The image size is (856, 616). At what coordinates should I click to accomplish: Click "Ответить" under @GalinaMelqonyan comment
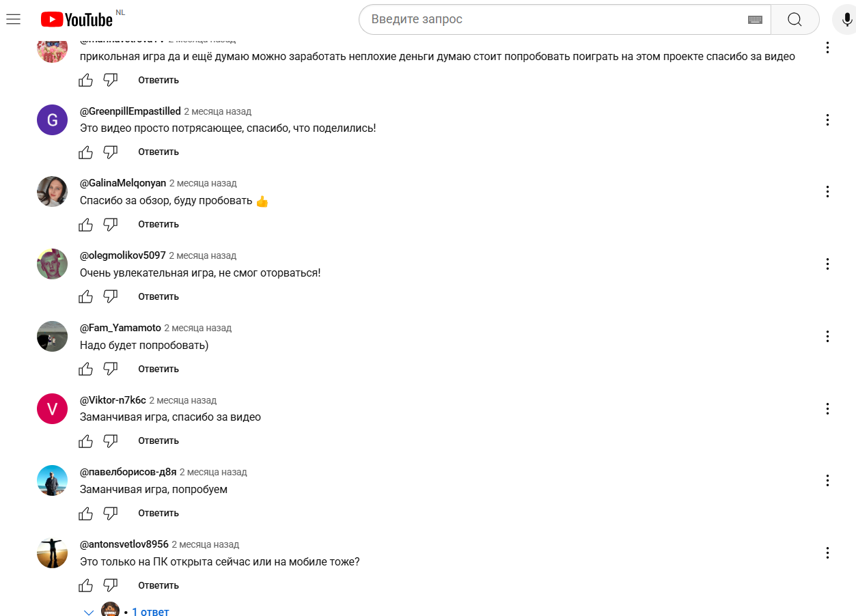click(x=158, y=224)
